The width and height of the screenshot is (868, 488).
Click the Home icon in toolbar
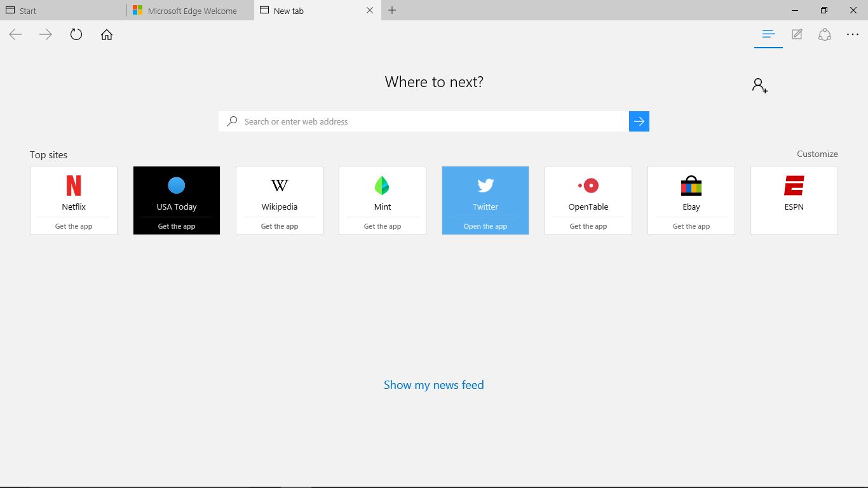click(107, 35)
